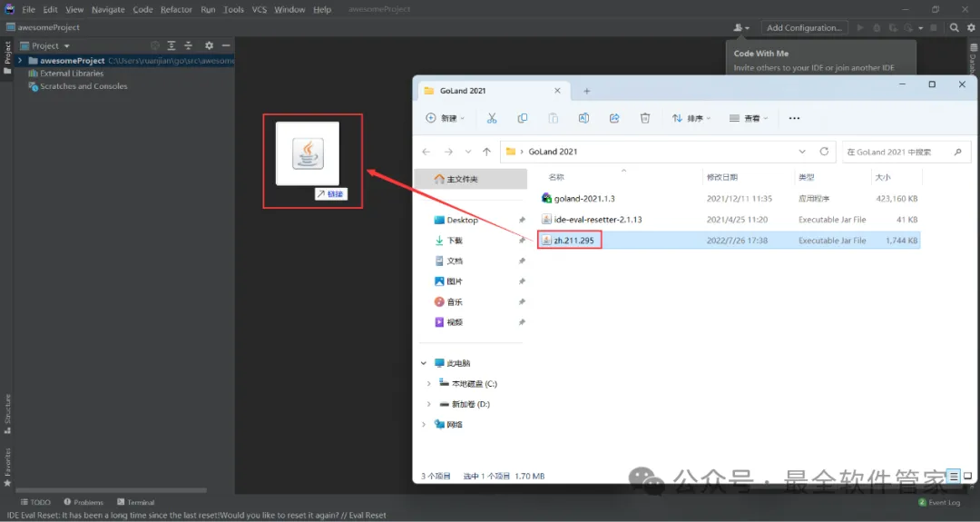Select External Libraries in project tree
980x522 pixels.
point(66,74)
